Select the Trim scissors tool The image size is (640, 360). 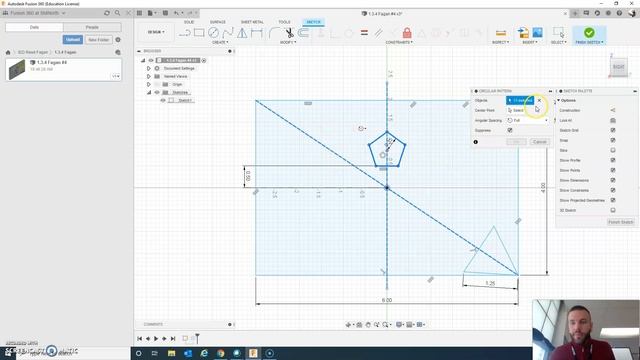(289, 33)
